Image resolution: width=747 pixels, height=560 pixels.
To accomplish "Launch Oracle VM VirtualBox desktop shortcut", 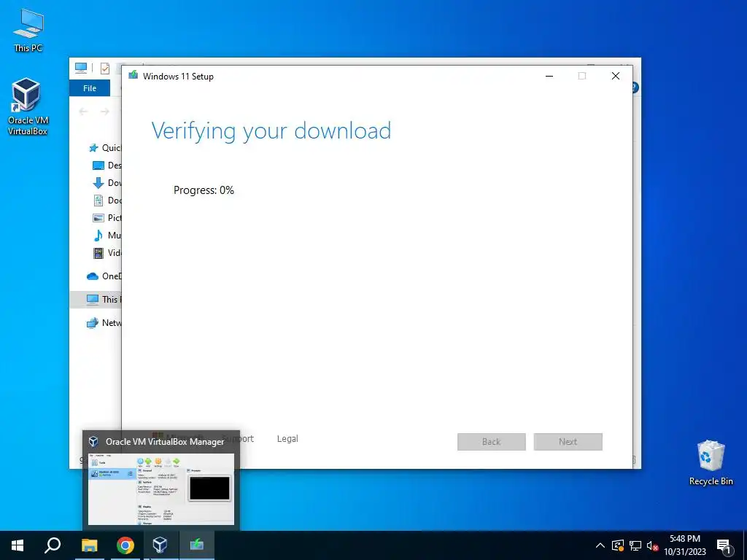I will coord(27,106).
